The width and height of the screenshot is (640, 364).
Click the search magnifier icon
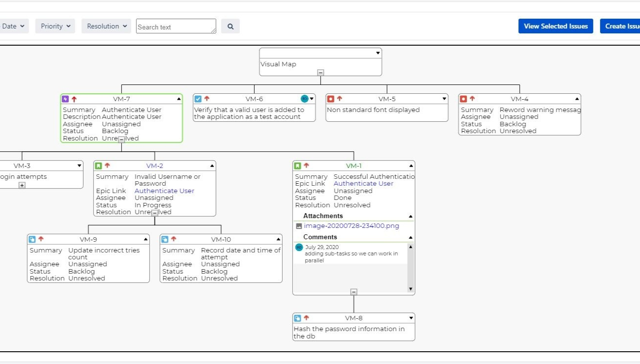click(231, 26)
